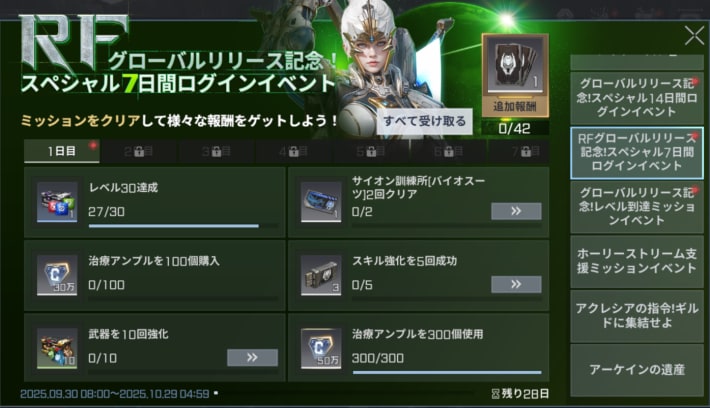Screen dimensions: 710x408
Task: Select the locked day 2 tab
Action: coord(139,152)
